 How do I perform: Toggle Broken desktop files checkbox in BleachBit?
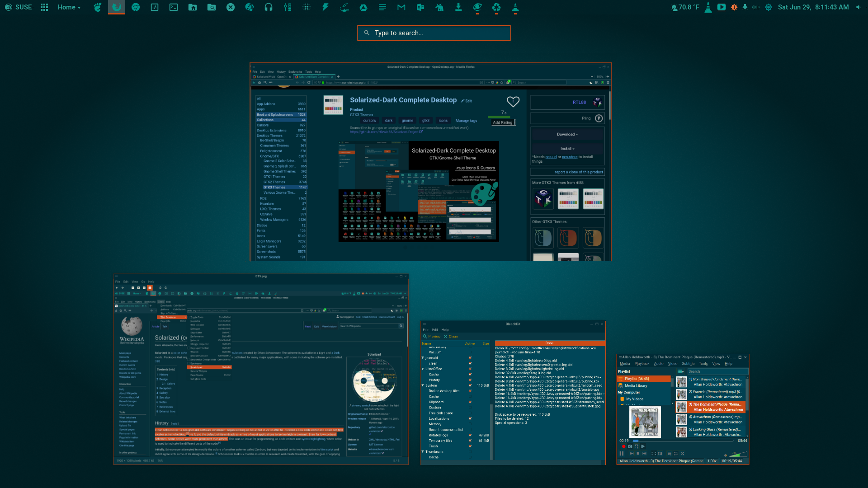coord(470,391)
